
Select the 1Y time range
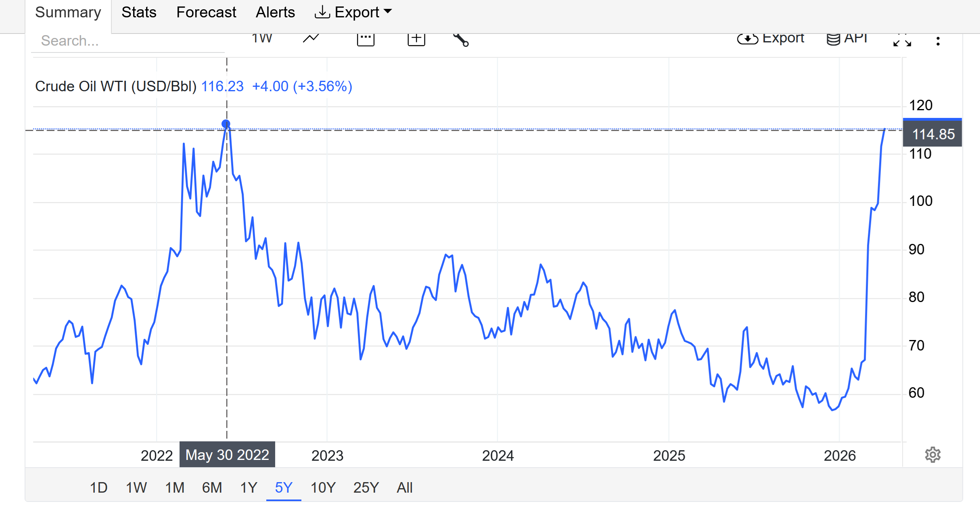[x=249, y=487]
